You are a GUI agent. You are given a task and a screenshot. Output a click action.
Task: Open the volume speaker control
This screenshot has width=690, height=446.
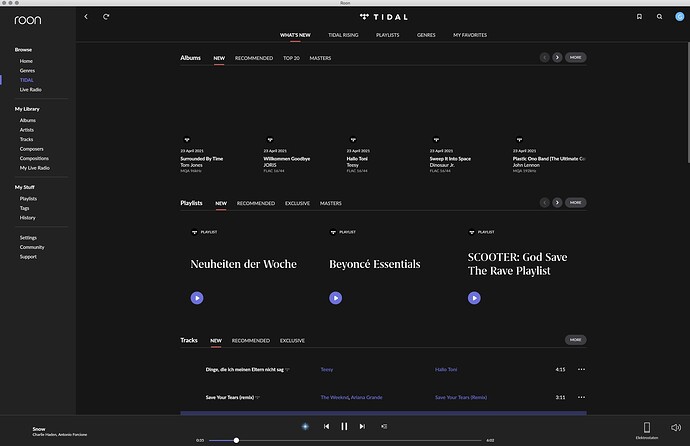point(676,427)
